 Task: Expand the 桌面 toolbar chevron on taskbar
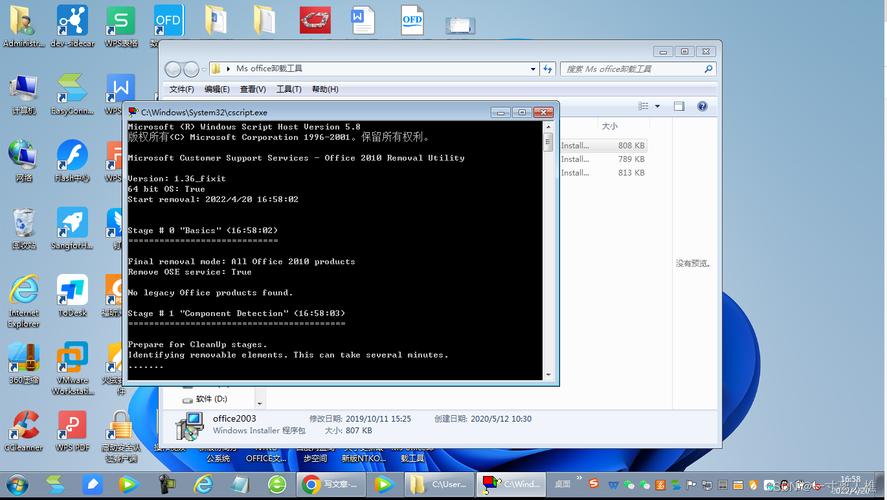click(x=579, y=479)
